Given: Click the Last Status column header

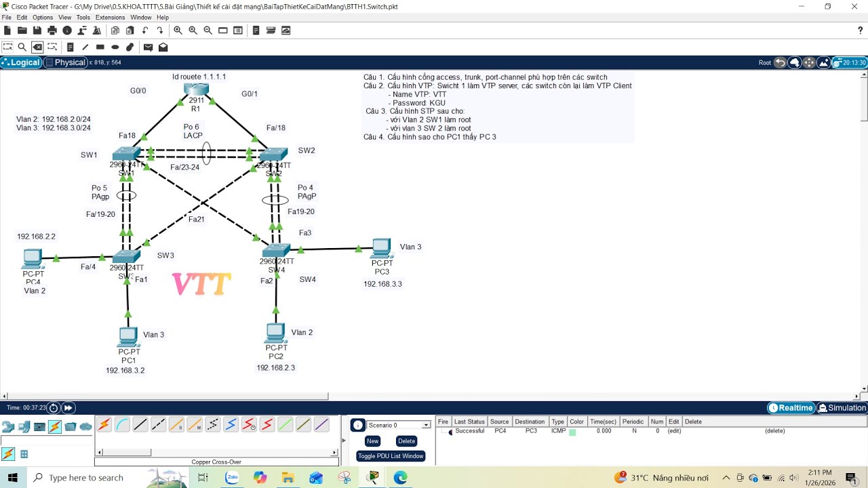Looking at the screenshot, I should tap(469, 422).
